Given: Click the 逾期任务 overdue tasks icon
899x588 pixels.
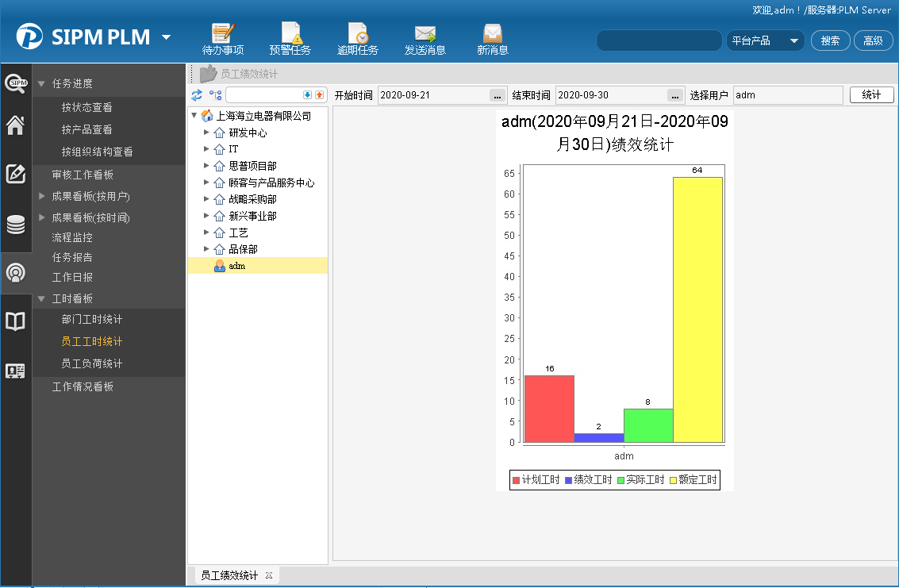Looking at the screenshot, I should tap(357, 39).
